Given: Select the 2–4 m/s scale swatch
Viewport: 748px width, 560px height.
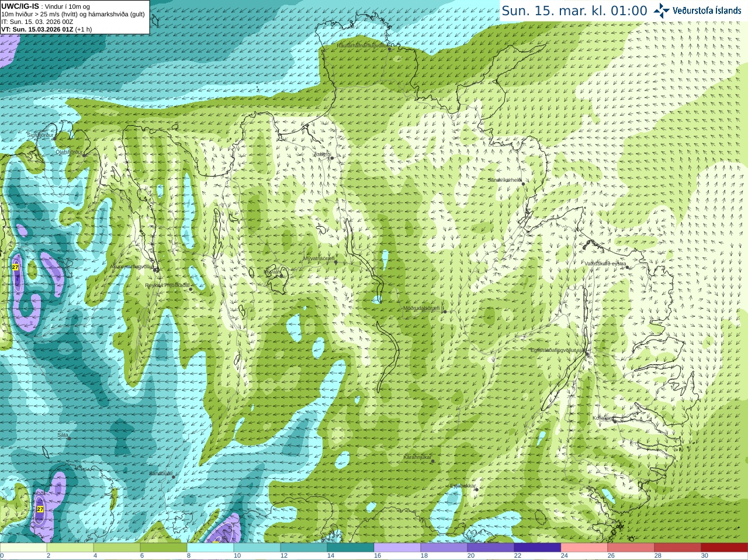Looking at the screenshot, I should click(70, 548).
